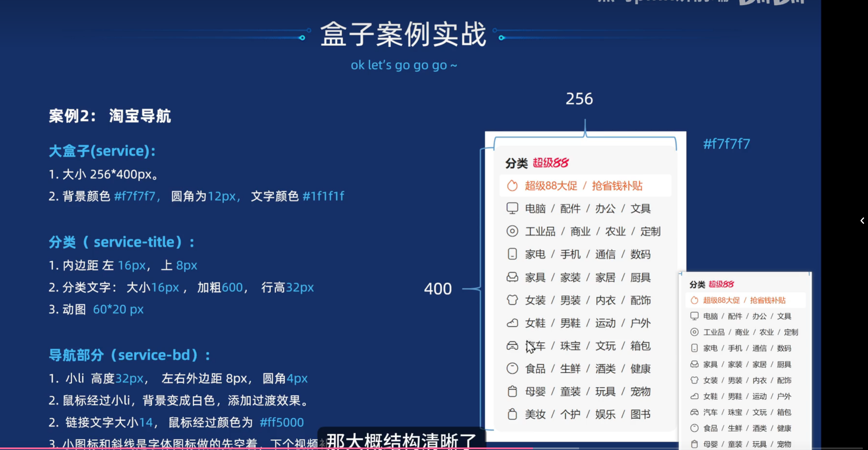Click the shirt icon beside 女装 in large nav
The height and width of the screenshot is (450, 868).
click(x=512, y=300)
